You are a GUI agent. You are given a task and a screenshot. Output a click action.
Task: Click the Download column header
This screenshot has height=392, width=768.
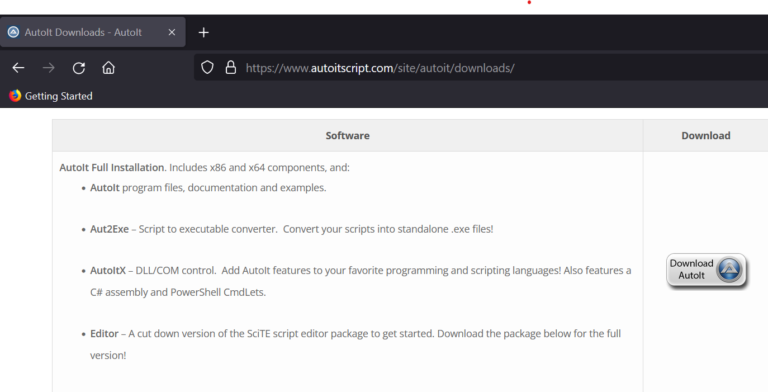[x=706, y=136]
